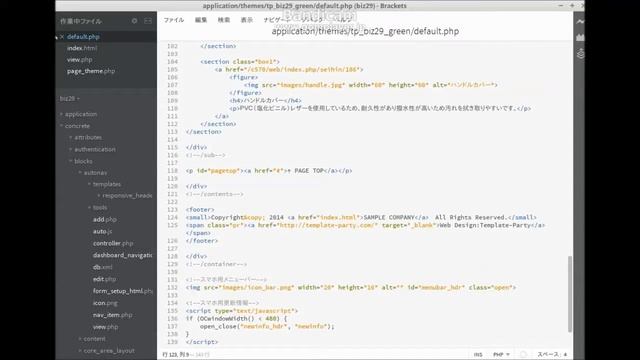The height and width of the screenshot is (360, 640).
Task: Click the layers stack icon in right toolbar
Action: point(580,53)
